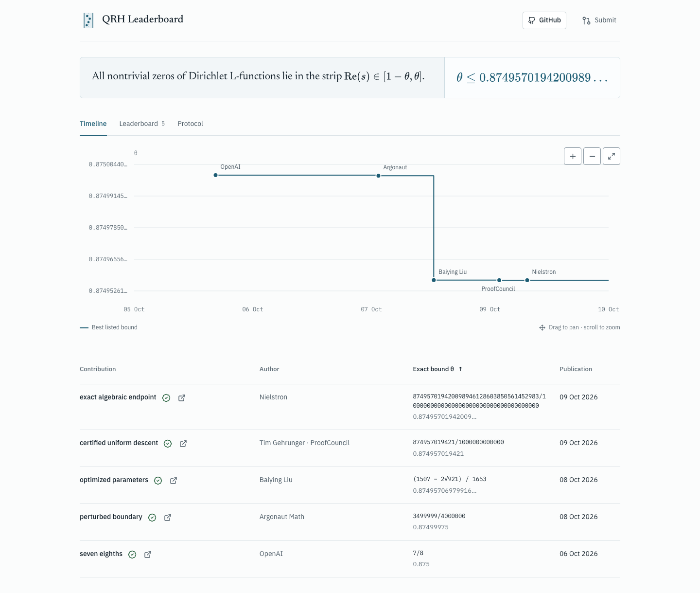Open the seven eighths contribution
Viewport: 700px width, 593px height.
[x=101, y=554]
